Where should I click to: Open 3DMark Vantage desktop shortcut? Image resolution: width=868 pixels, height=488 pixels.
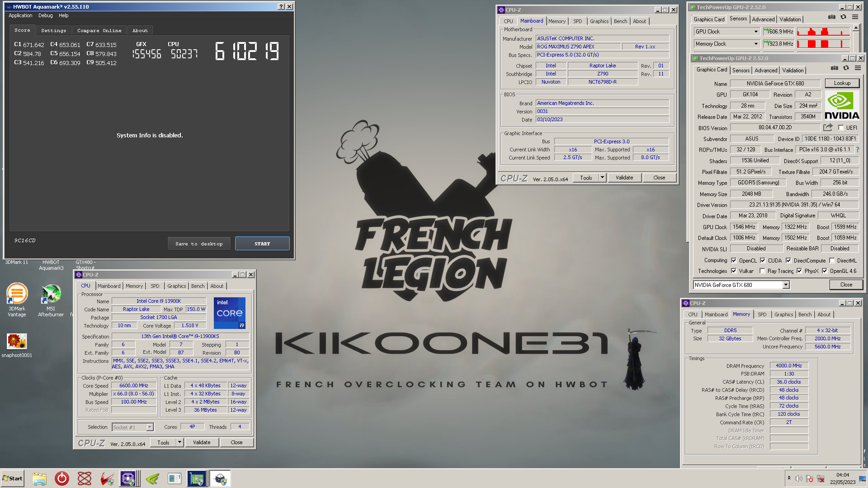[x=17, y=300]
